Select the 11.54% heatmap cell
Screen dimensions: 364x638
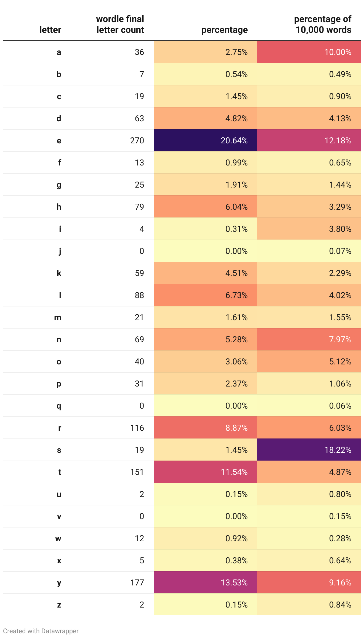[206, 472]
